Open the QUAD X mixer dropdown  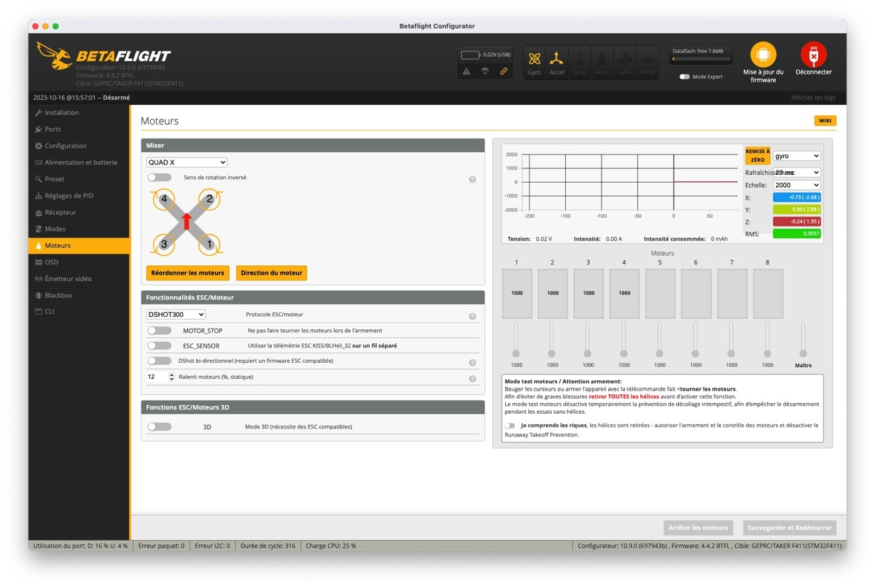pyautogui.click(x=187, y=162)
